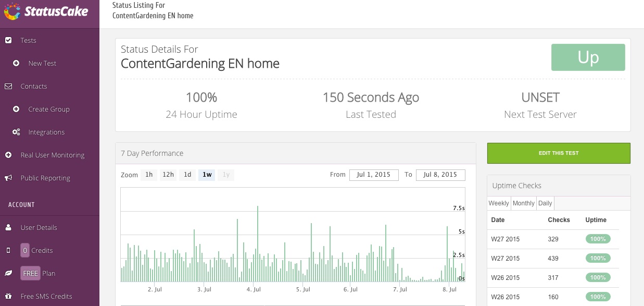644x306 pixels.
Task: Switch to Monthly uptime tab
Action: click(x=524, y=203)
